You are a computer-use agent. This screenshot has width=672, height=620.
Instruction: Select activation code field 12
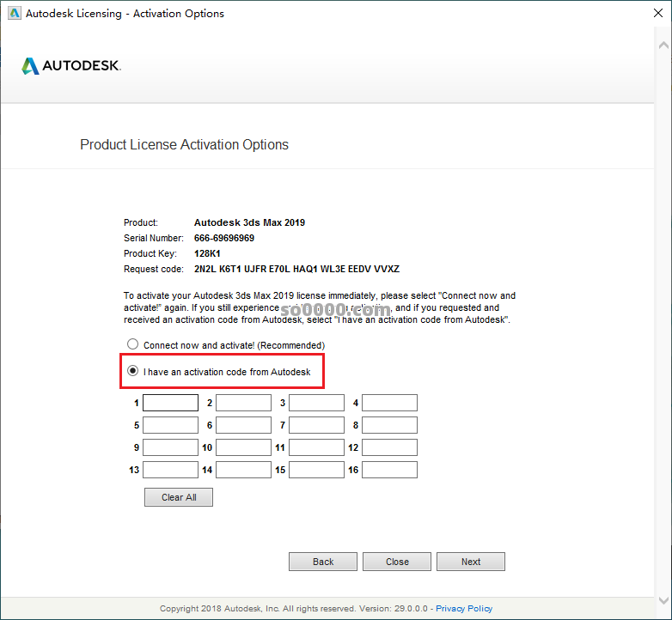[389, 447]
